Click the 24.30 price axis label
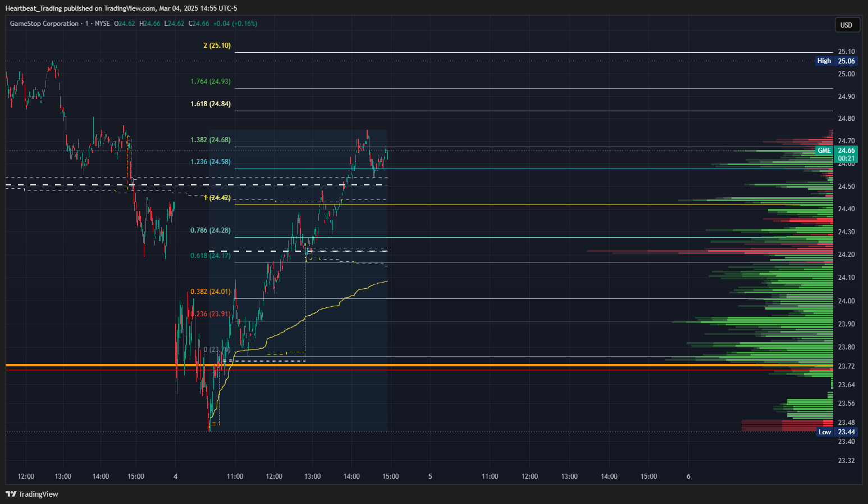The width and height of the screenshot is (868, 504). point(846,232)
